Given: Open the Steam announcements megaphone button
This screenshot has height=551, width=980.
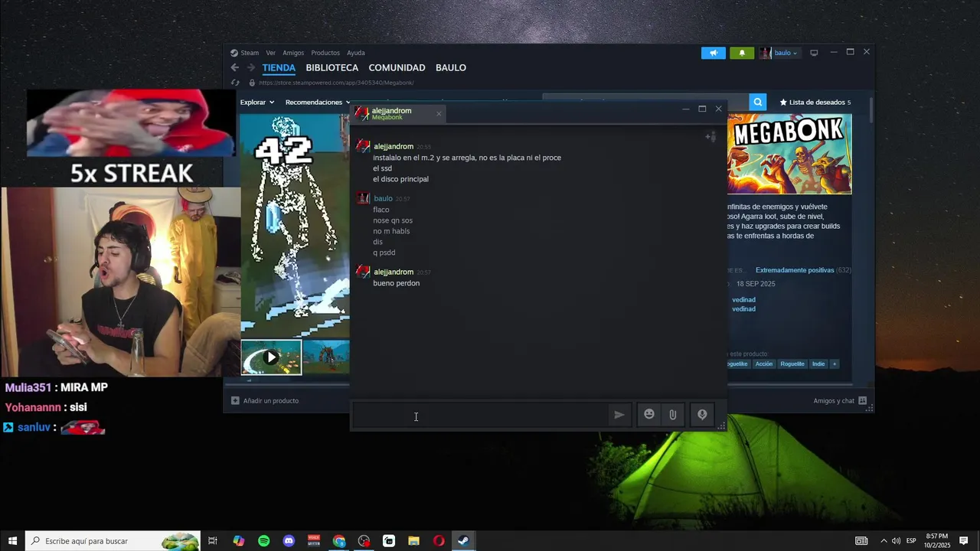Looking at the screenshot, I should [x=713, y=53].
